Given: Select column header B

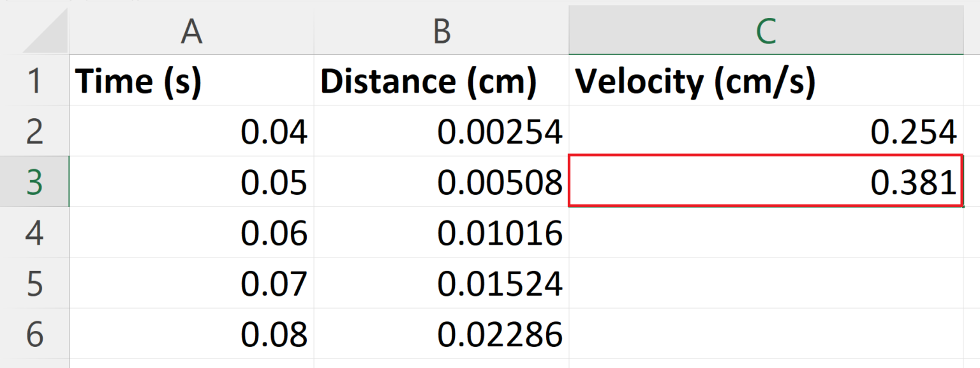Looking at the screenshot, I should pyautogui.click(x=440, y=29).
